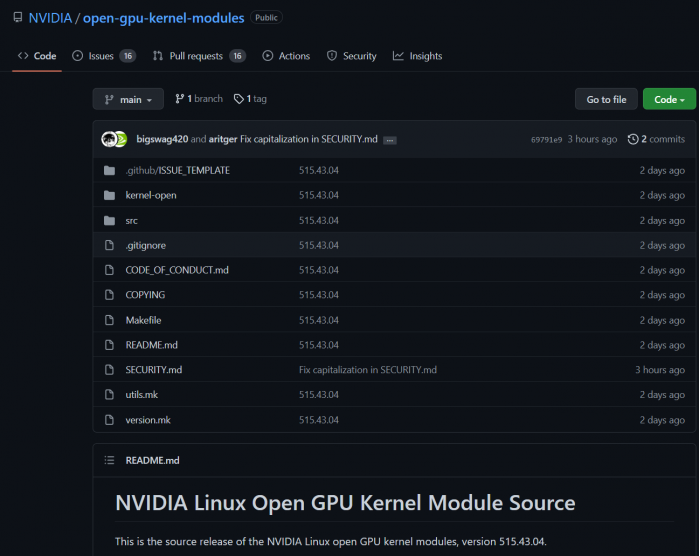
Task: Click the commit history clock icon
Action: [632, 139]
